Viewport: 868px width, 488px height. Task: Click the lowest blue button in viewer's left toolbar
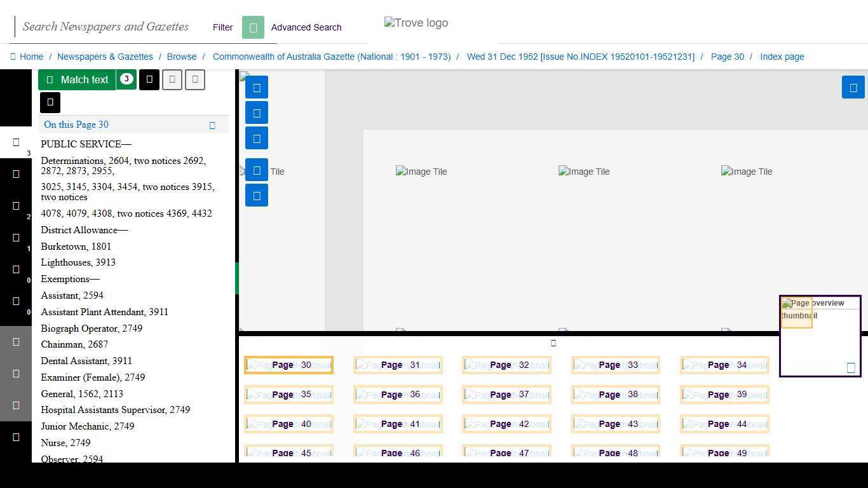click(257, 196)
